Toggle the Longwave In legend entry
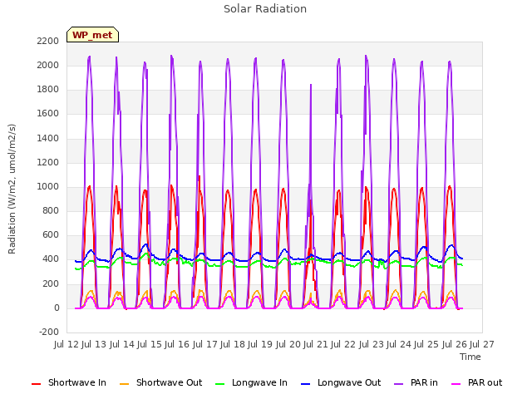The image size is (532, 399). pos(251,382)
